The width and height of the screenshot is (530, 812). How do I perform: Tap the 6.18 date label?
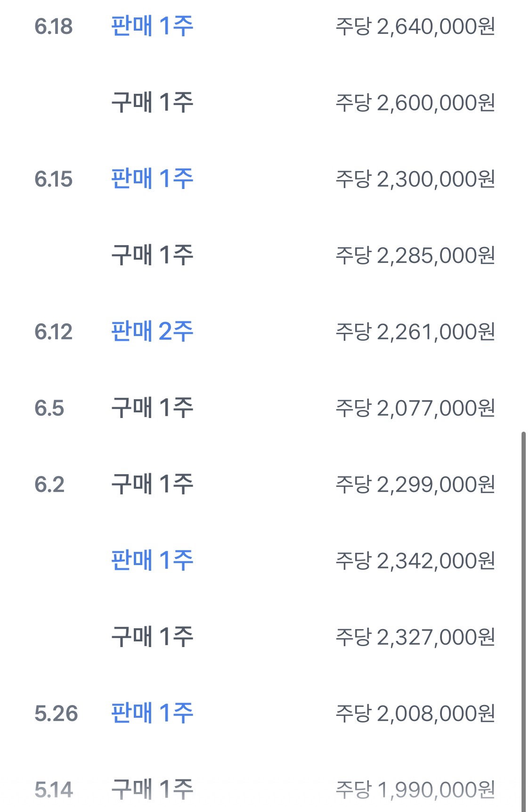53,27
